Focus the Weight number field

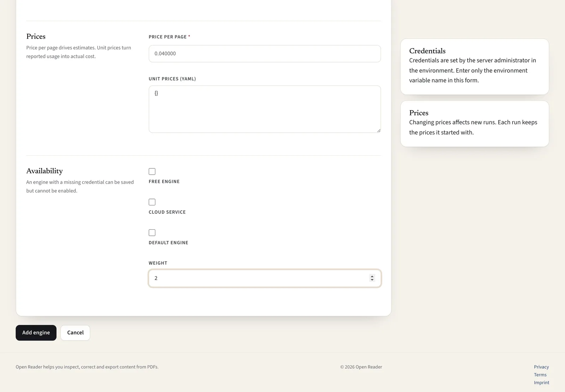[x=264, y=278]
